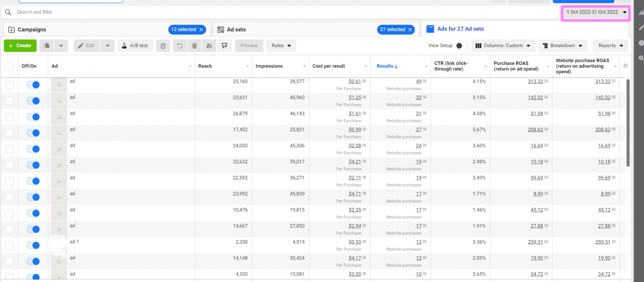The width and height of the screenshot is (644, 282).
Task: Turn off the first ad's toggle
Action: [33, 85]
